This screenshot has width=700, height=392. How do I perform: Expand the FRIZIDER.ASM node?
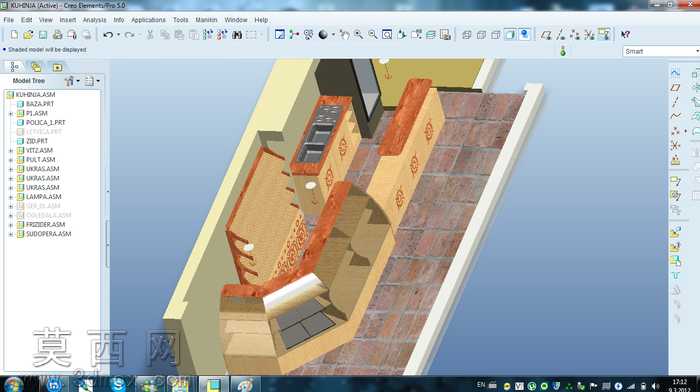(x=11, y=225)
